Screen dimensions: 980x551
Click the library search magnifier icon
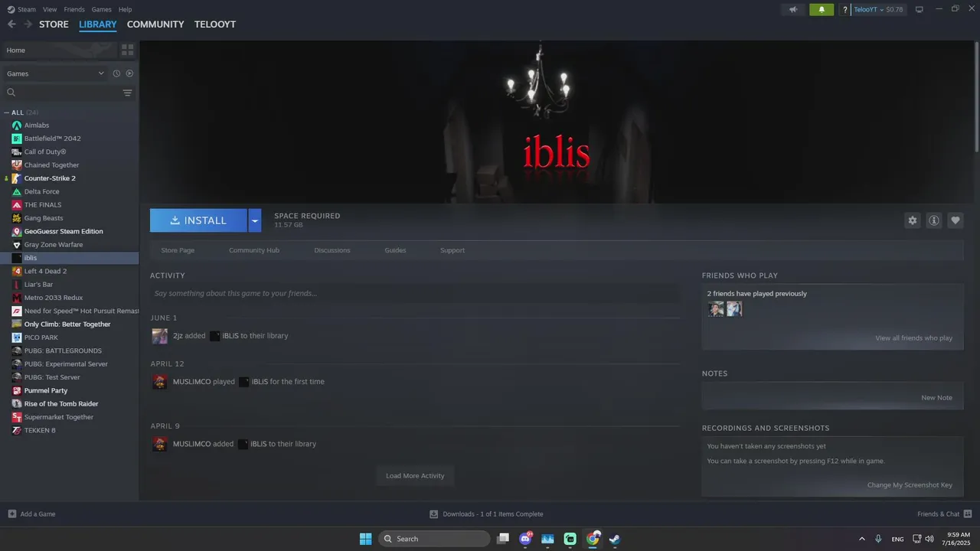[x=11, y=93]
